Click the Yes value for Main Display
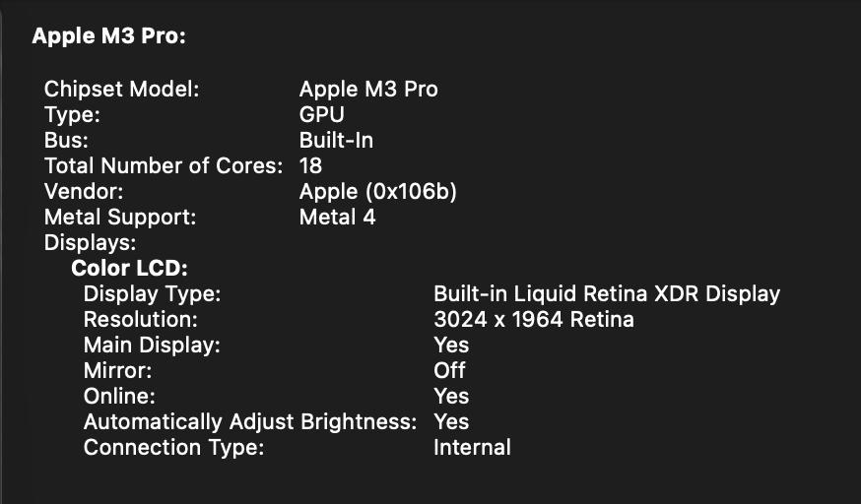Screen dimensions: 861x504 (x=451, y=345)
